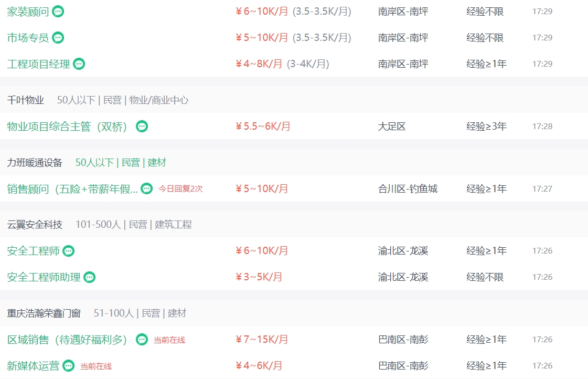Screen dimensions: 588x379
Task: Open 新媒体运营 job posting
Action: (x=33, y=366)
